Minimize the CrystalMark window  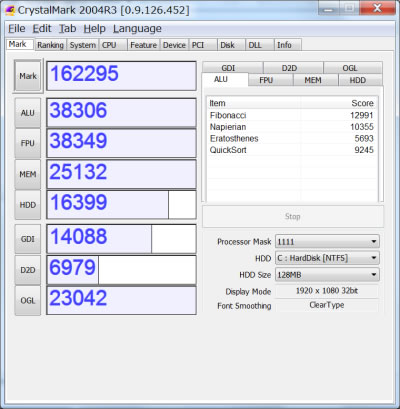(x=329, y=8)
